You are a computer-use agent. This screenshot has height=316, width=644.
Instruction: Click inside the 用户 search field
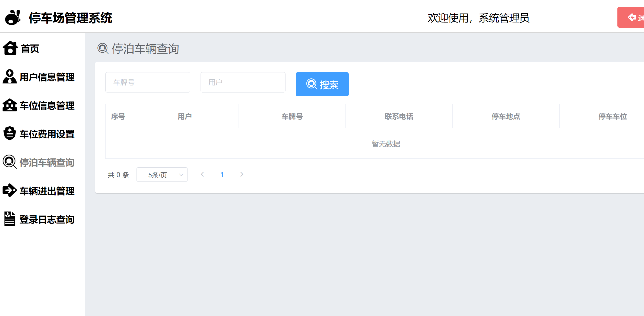point(243,82)
